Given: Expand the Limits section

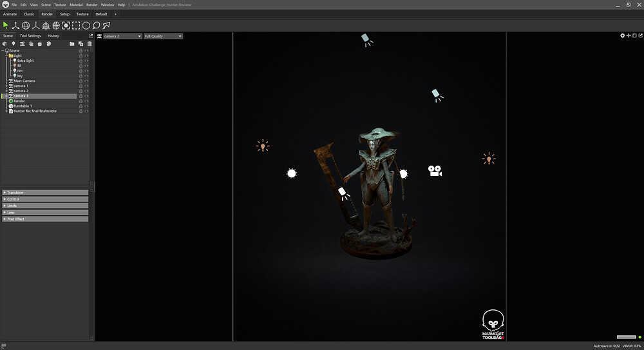Looking at the screenshot, I should coord(45,206).
